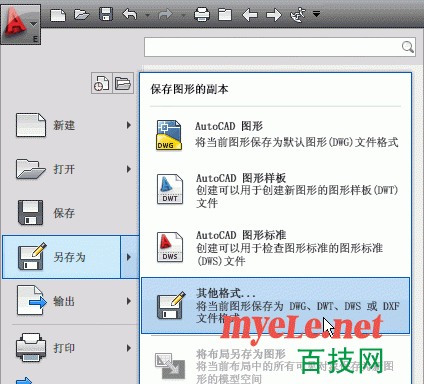This screenshot has height=384, width=424.
Task: Click the right arrow toolbar icon
Action: click(x=274, y=15)
